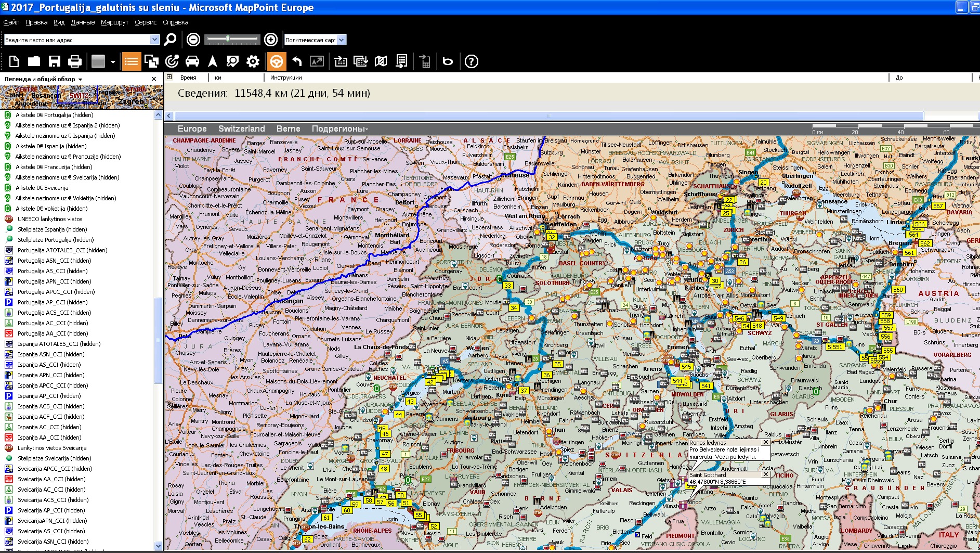The image size is (980, 553).
Task: Select legend item Lankytinos vietos Sveicarija
Action: pos(52,448)
